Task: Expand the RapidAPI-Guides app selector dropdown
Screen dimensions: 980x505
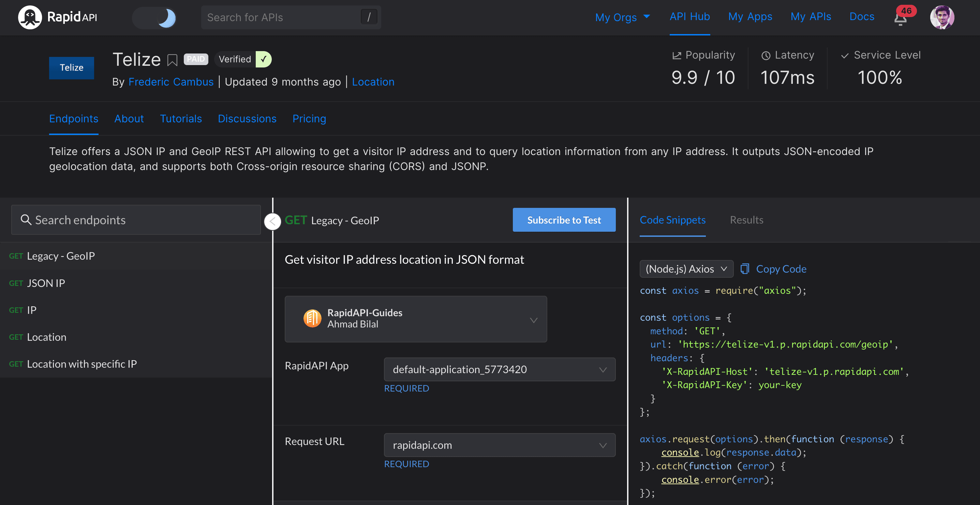Action: 534,319
